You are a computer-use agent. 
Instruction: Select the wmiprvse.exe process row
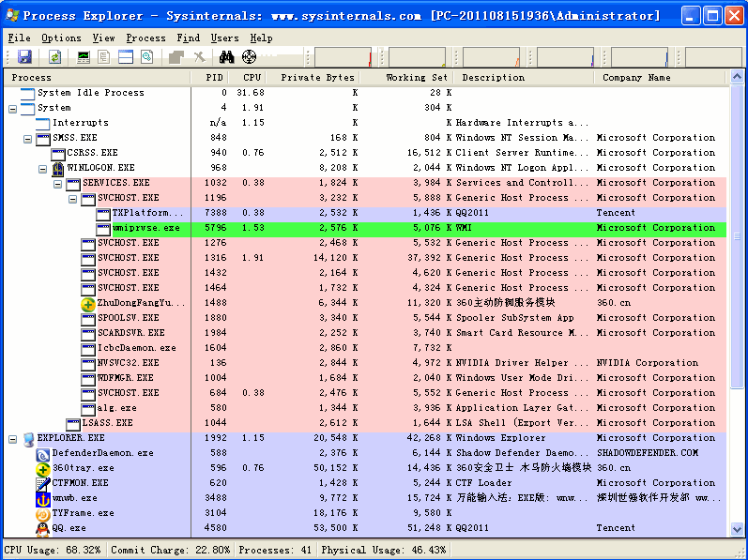(145, 228)
